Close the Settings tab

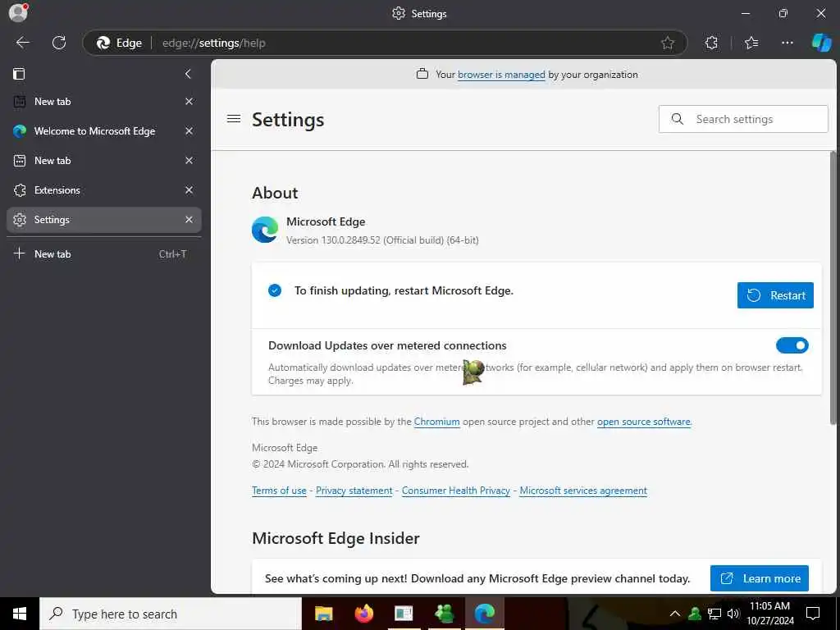click(189, 220)
